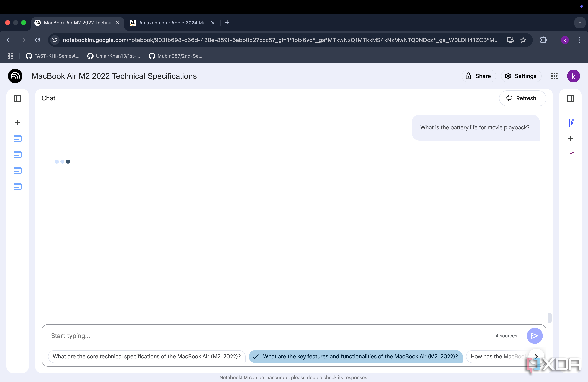Screen dimensions: 588x382
Task: Open the Audio Overview icon
Action: 570,123
